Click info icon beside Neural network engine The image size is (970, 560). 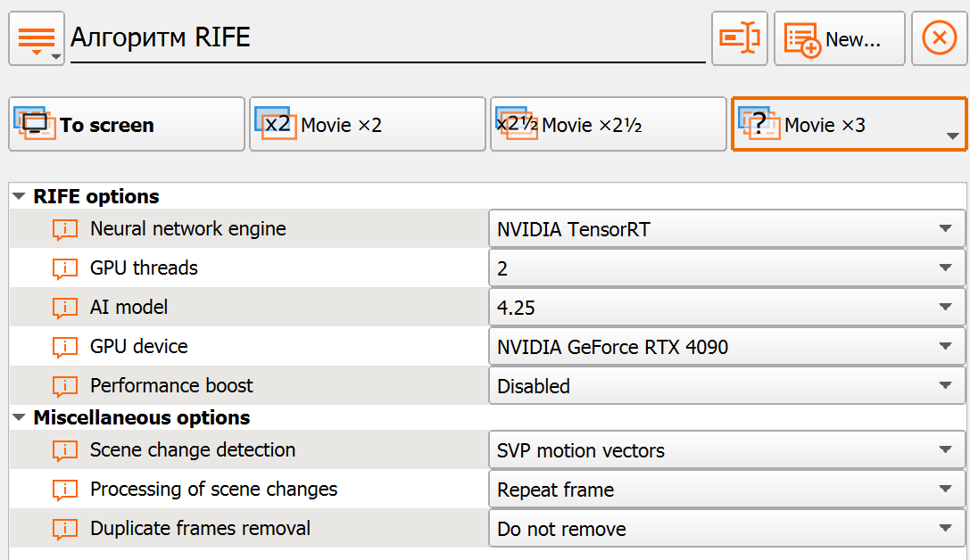[x=65, y=229]
